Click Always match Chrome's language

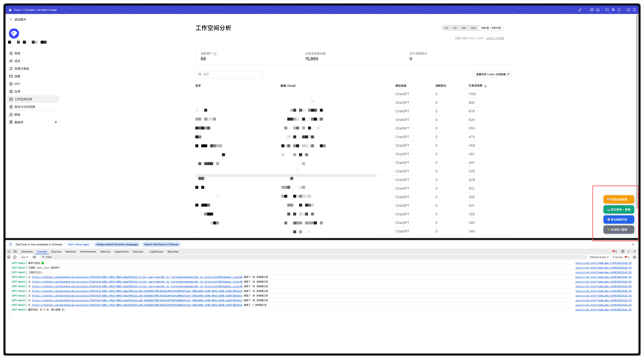point(117,244)
